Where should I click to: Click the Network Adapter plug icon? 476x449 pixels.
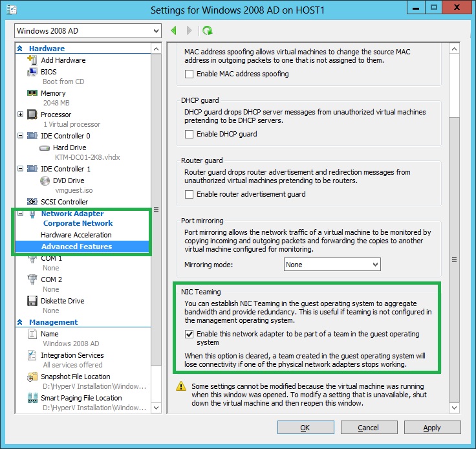pos(32,214)
